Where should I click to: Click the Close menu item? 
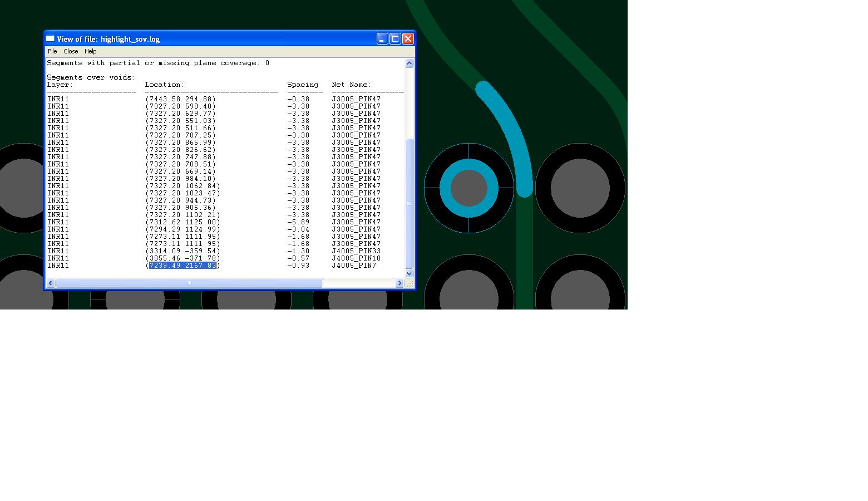click(71, 51)
